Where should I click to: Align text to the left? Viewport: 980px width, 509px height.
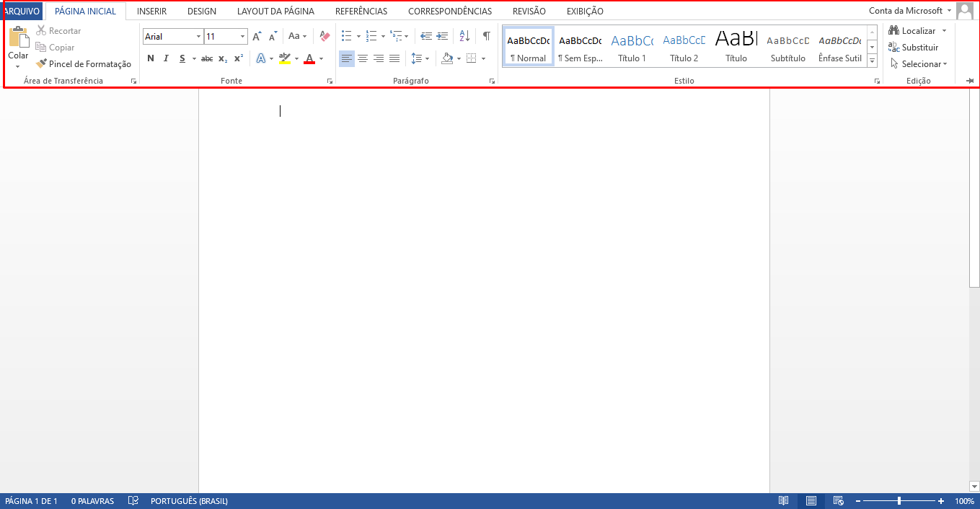coord(347,58)
